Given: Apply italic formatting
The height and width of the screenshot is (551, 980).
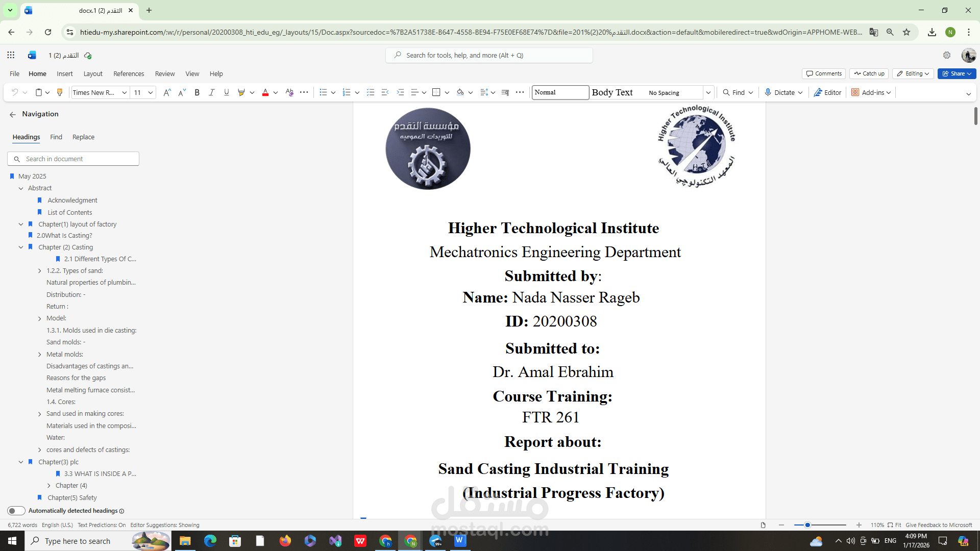Looking at the screenshot, I should pyautogui.click(x=211, y=92).
